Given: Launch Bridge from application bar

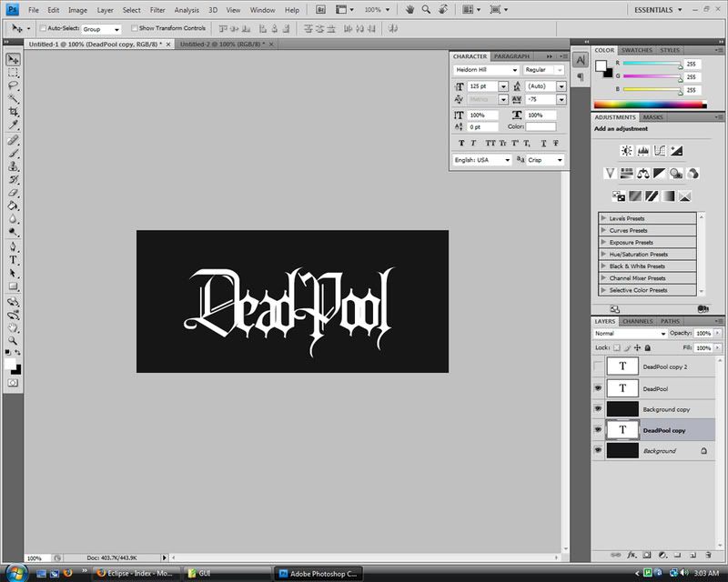Looking at the screenshot, I should [x=320, y=10].
